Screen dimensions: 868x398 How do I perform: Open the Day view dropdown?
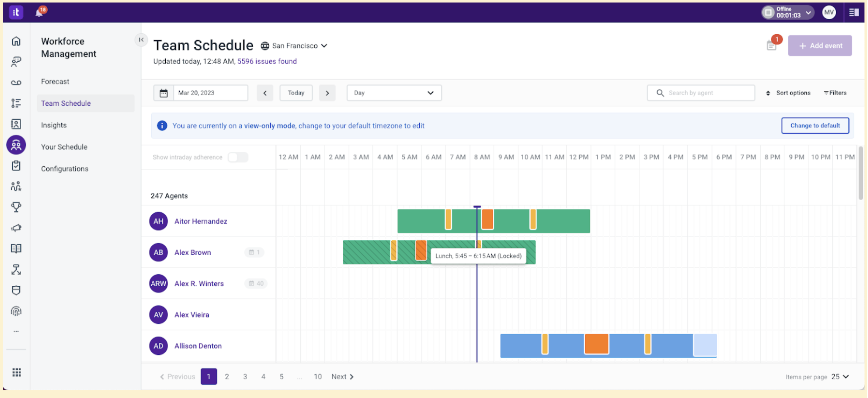tap(394, 93)
